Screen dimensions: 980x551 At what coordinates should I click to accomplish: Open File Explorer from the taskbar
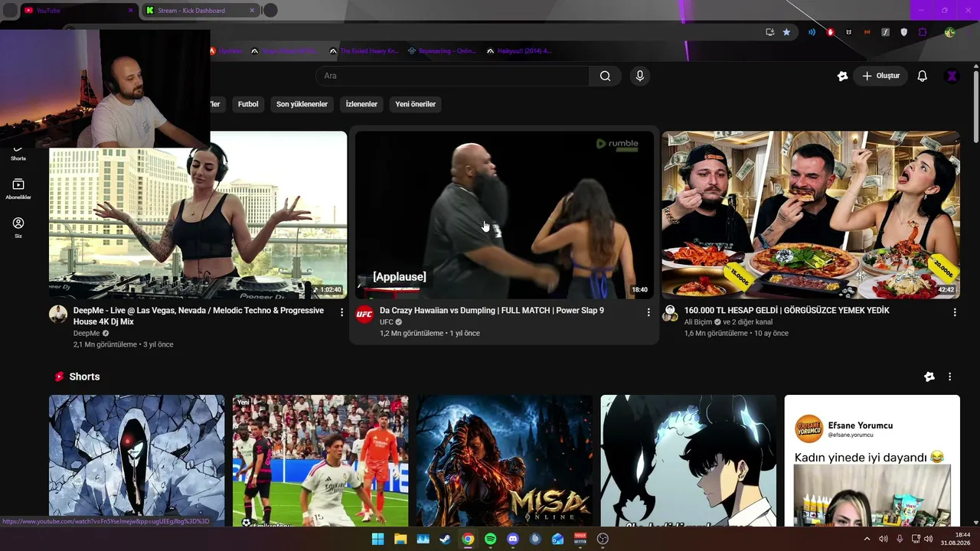(400, 539)
